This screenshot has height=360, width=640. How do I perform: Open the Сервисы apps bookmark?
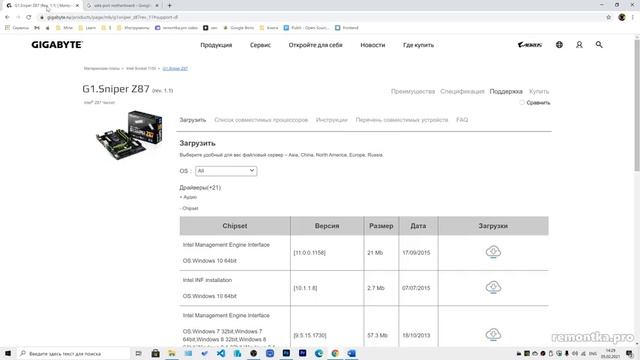(x=17, y=28)
